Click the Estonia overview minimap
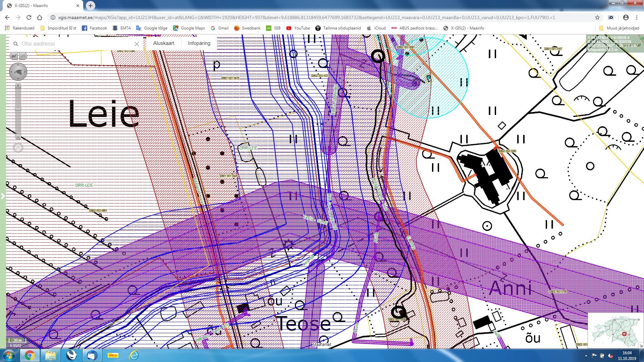644x362 pixels. pos(614,330)
